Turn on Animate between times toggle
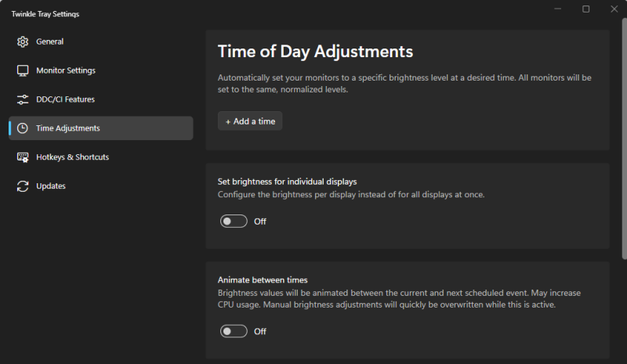627x364 pixels. click(234, 332)
